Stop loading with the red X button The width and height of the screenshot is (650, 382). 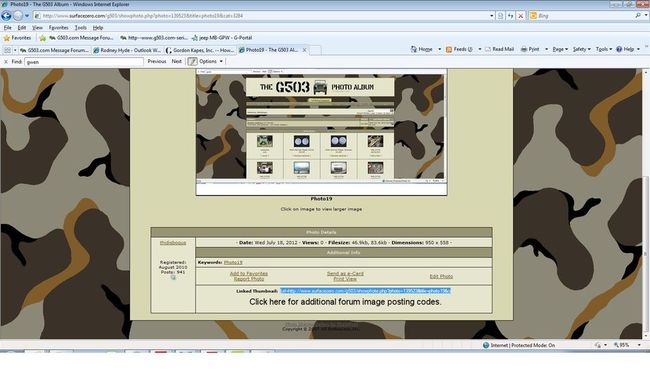(521, 16)
